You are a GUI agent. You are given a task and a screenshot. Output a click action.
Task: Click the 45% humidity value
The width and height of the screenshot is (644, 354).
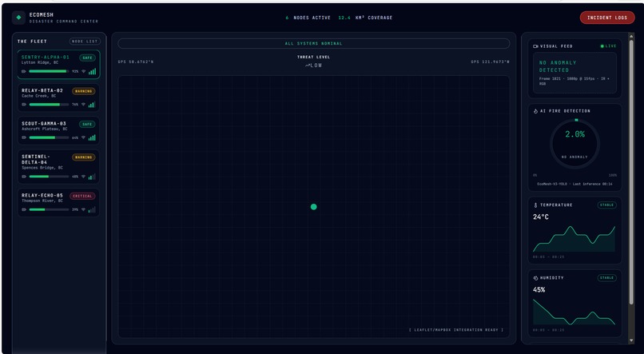[x=539, y=290]
